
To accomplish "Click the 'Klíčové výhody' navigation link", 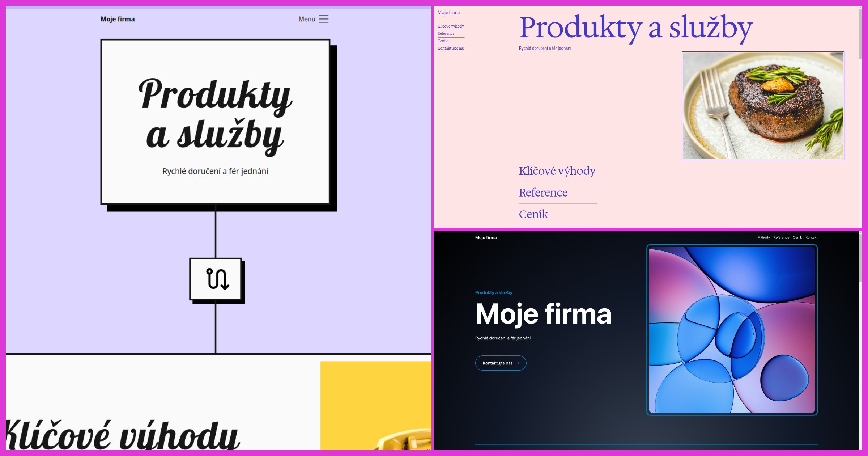I will point(451,26).
